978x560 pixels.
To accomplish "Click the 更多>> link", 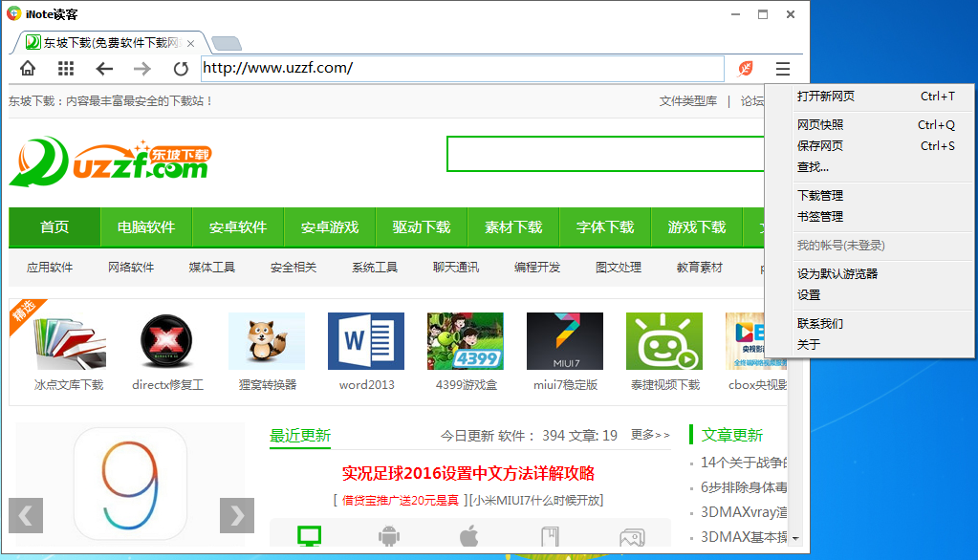I will click(650, 435).
